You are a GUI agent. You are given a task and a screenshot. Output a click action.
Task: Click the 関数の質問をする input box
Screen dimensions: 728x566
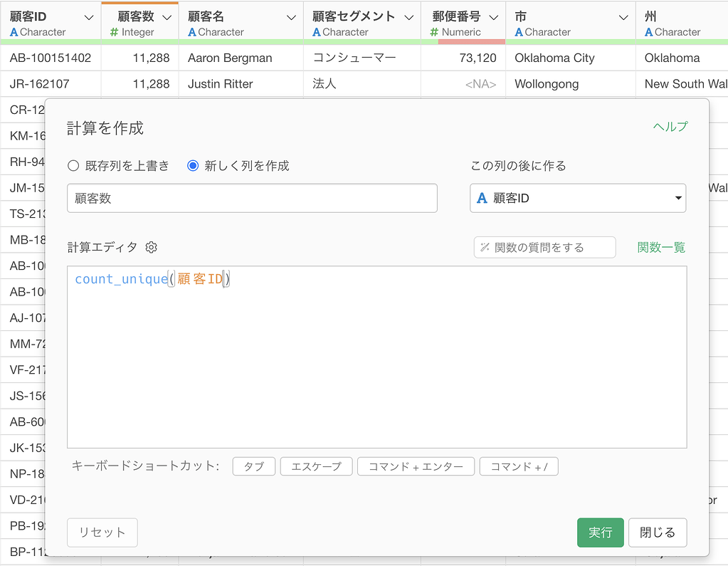(x=544, y=248)
